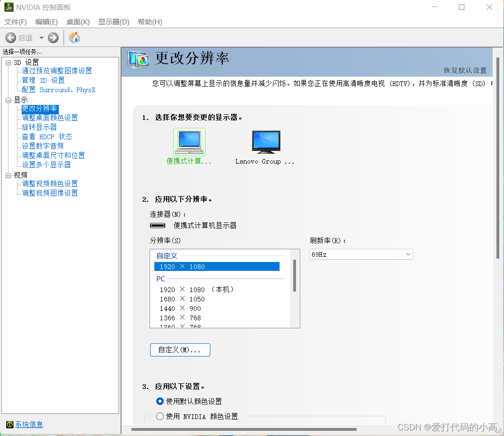Open 调整视频颜色设置
The image size is (504, 436).
pos(50,184)
